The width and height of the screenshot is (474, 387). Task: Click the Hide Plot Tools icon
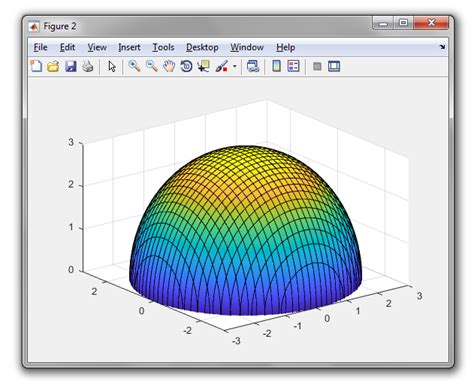pyautogui.click(x=317, y=66)
